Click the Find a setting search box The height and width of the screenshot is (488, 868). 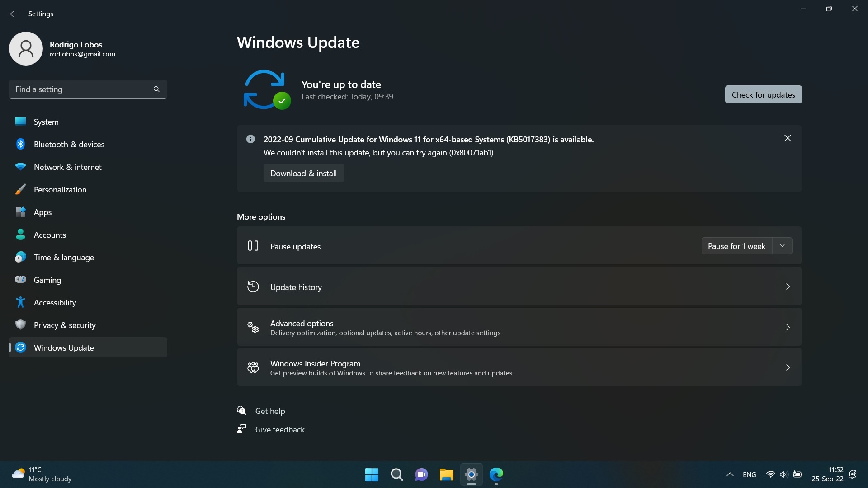(88, 89)
